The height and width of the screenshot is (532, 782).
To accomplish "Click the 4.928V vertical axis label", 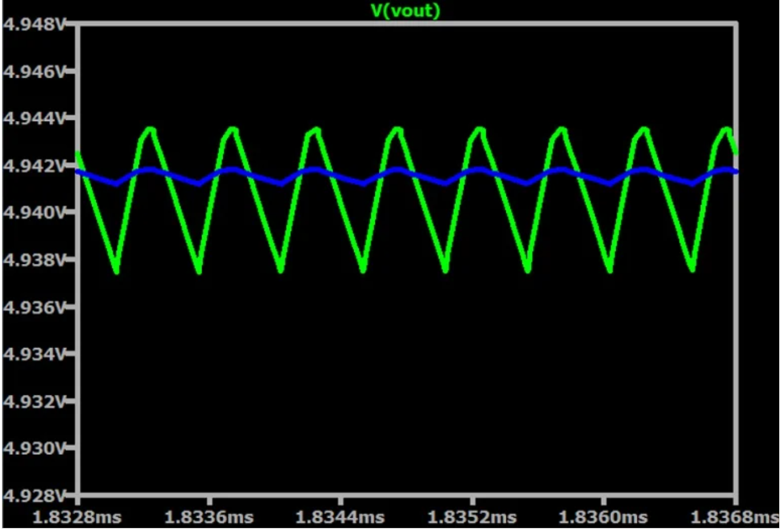I will [34, 495].
